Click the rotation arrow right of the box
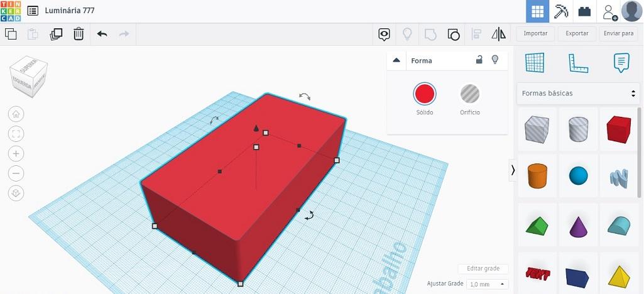 click(309, 215)
